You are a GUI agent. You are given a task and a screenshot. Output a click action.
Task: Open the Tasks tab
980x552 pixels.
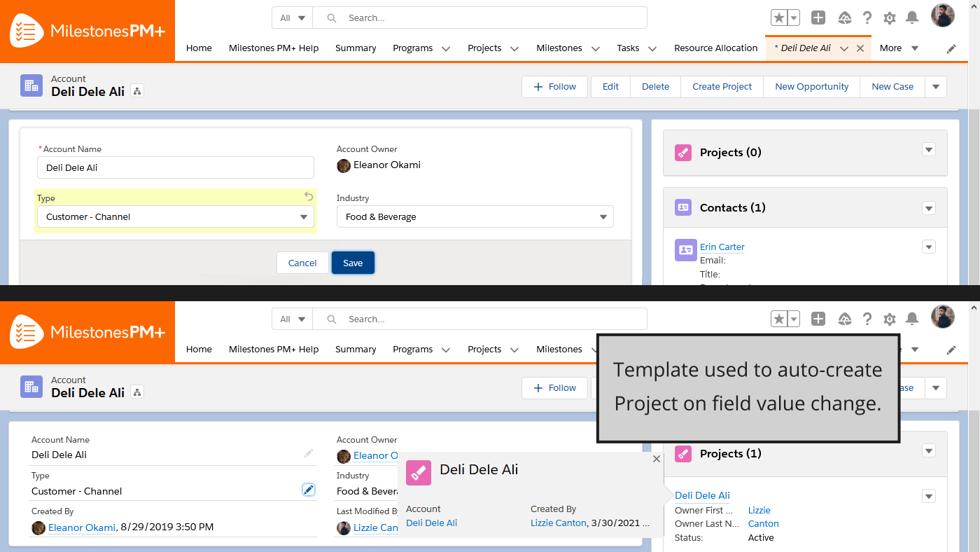pos(628,48)
